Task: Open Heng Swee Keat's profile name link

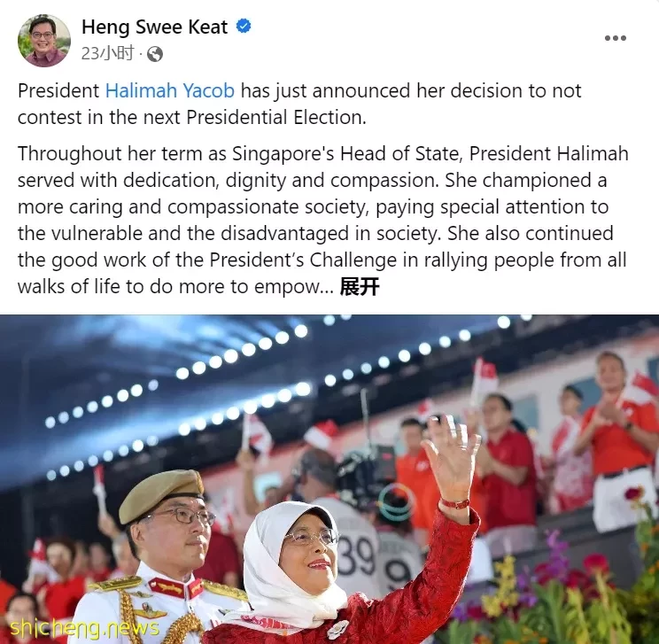Action: click(154, 27)
